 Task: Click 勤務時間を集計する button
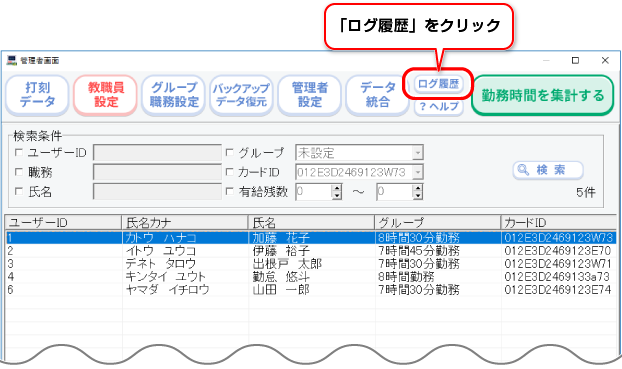tap(543, 96)
